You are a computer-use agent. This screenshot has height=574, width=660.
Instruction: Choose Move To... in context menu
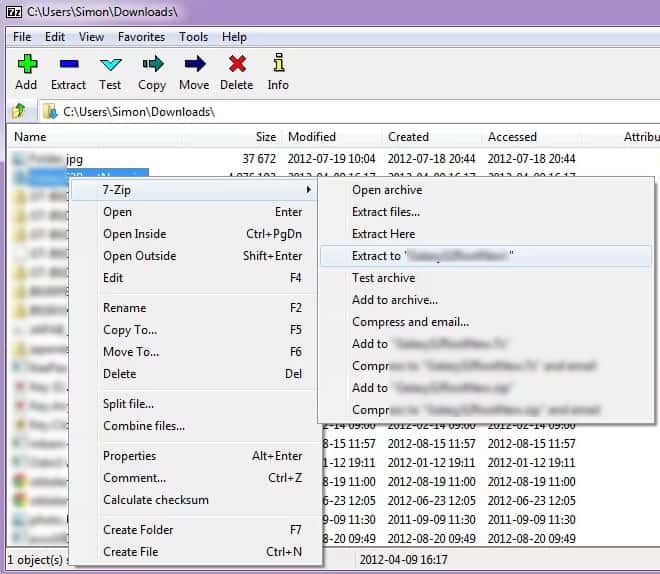point(193,351)
